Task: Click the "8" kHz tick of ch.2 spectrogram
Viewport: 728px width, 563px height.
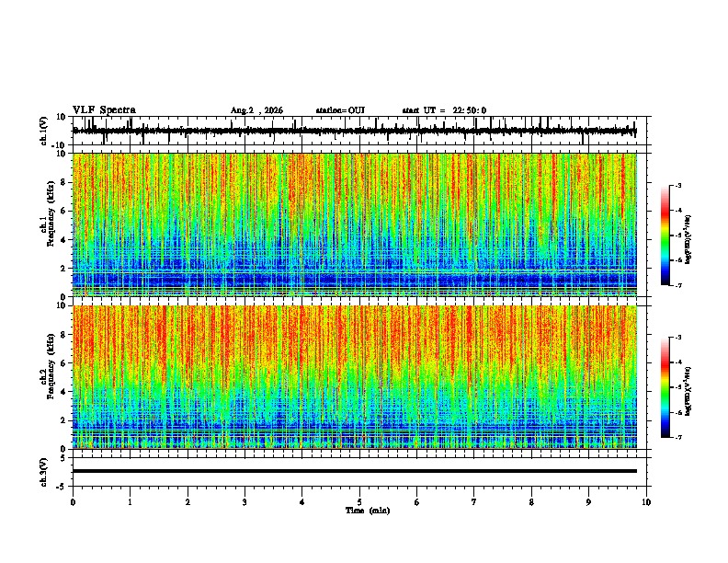Action: coord(63,335)
